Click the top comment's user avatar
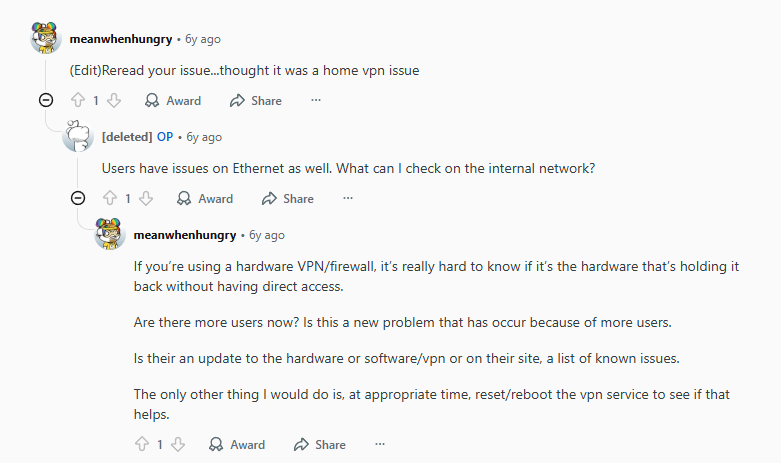This screenshot has height=463, width=781. (46, 36)
